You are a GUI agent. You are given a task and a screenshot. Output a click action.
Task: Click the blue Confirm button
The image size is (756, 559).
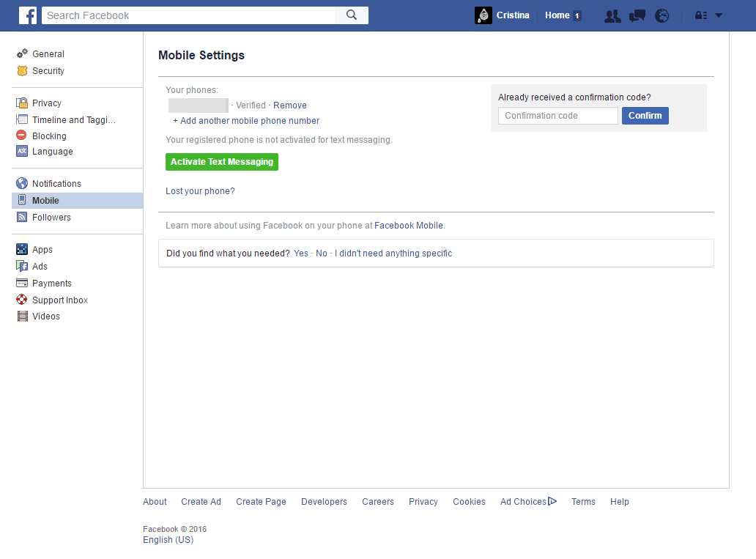click(645, 116)
